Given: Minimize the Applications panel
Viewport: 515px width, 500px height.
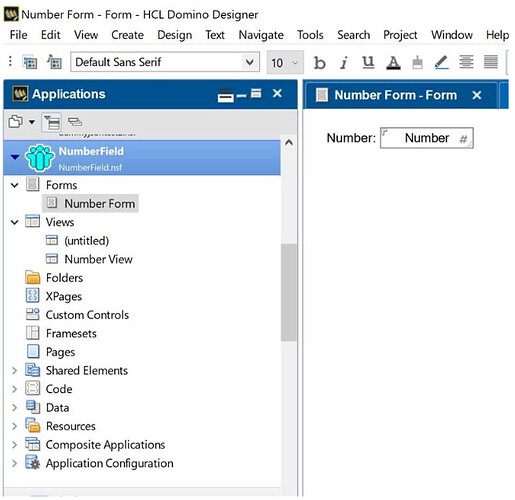Looking at the screenshot, I should point(241,96).
